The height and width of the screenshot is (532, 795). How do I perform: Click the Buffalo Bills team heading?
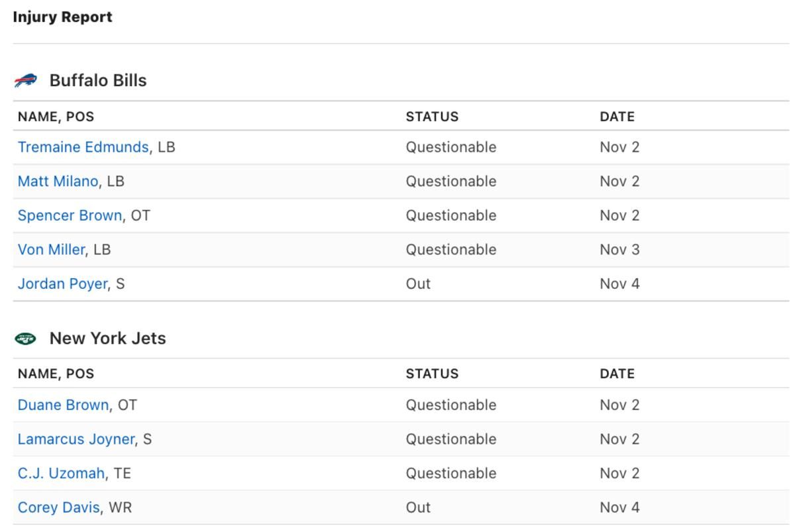coord(98,81)
